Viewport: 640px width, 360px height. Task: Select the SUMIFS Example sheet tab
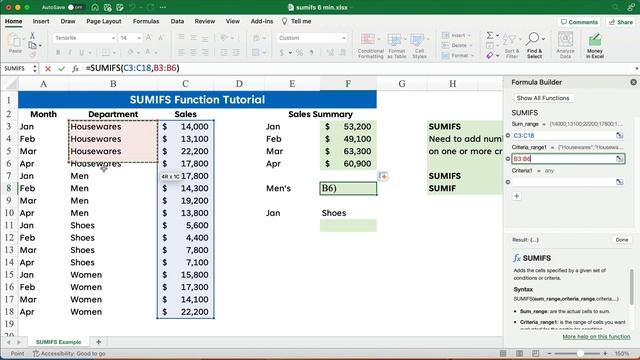(x=58, y=342)
